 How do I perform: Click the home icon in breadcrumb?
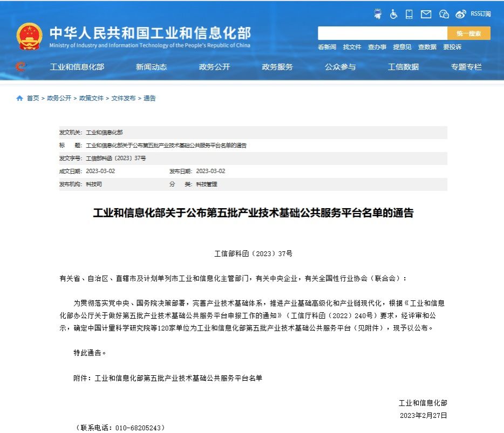point(19,98)
